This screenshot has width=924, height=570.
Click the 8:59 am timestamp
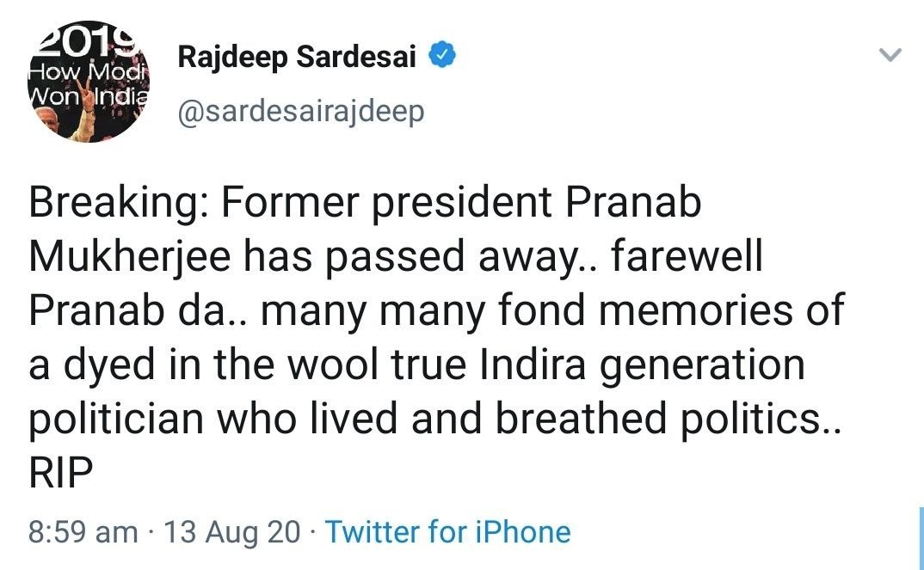pos(83,532)
